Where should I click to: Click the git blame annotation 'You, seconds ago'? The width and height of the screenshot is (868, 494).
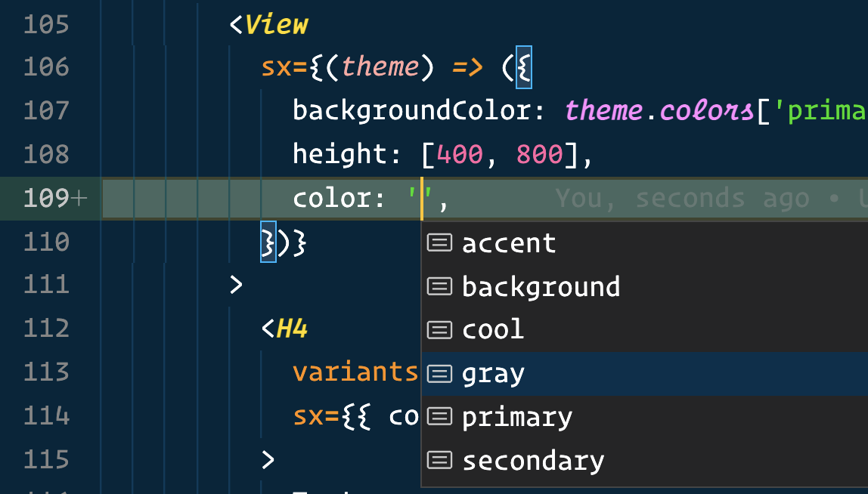682,198
